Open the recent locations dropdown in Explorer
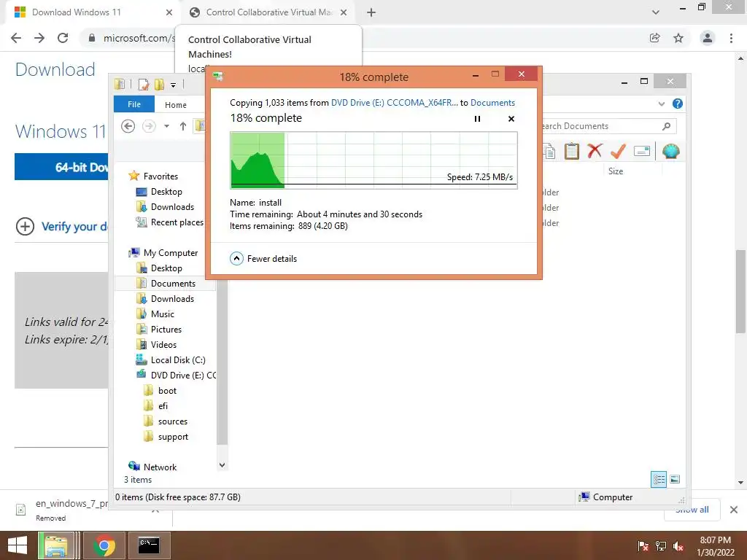 tap(167, 126)
